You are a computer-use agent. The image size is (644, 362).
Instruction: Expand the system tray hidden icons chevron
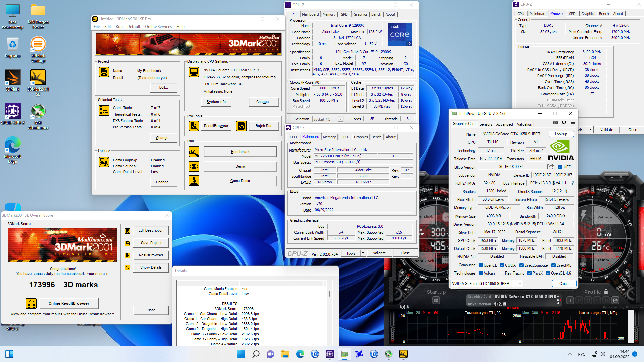[x=570, y=354]
